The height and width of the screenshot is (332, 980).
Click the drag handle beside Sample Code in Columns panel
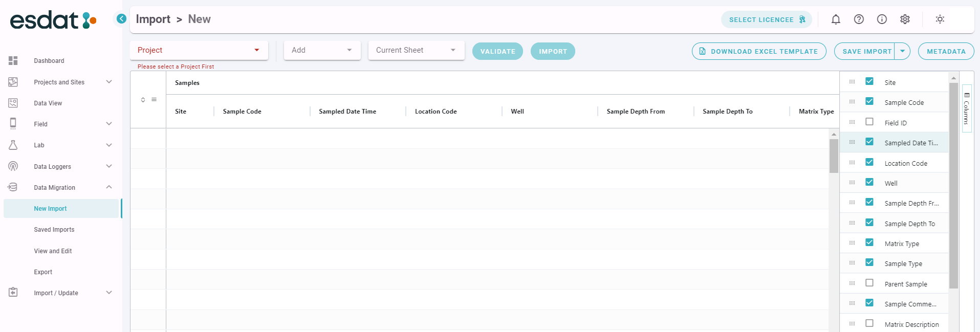coord(852,102)
